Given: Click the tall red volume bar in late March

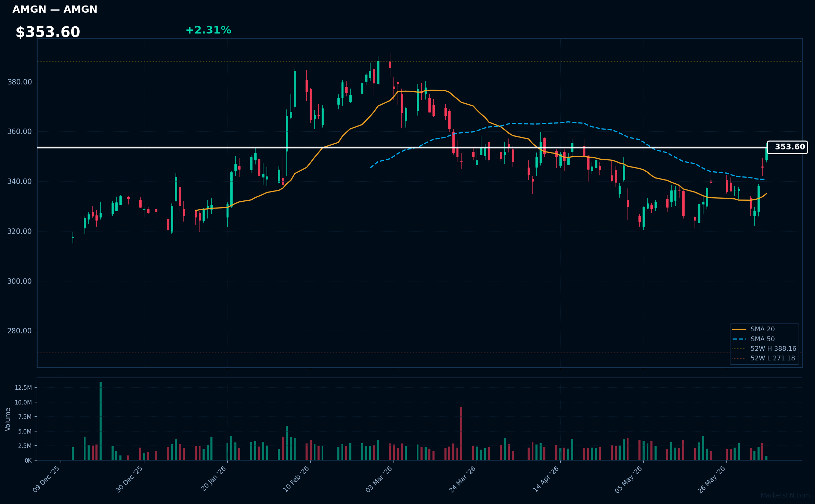Looking at the screenshot, I should [x=461, y=434].
